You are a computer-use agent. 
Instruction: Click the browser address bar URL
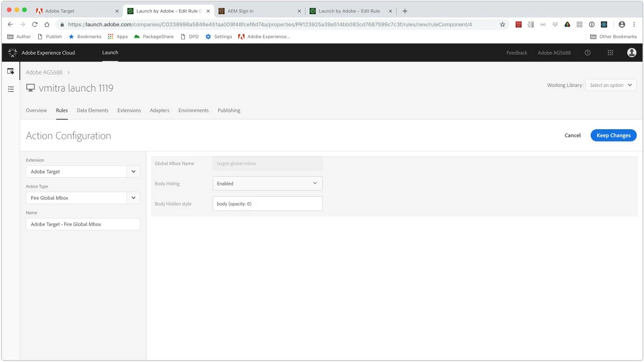click(x=270, y=24)
